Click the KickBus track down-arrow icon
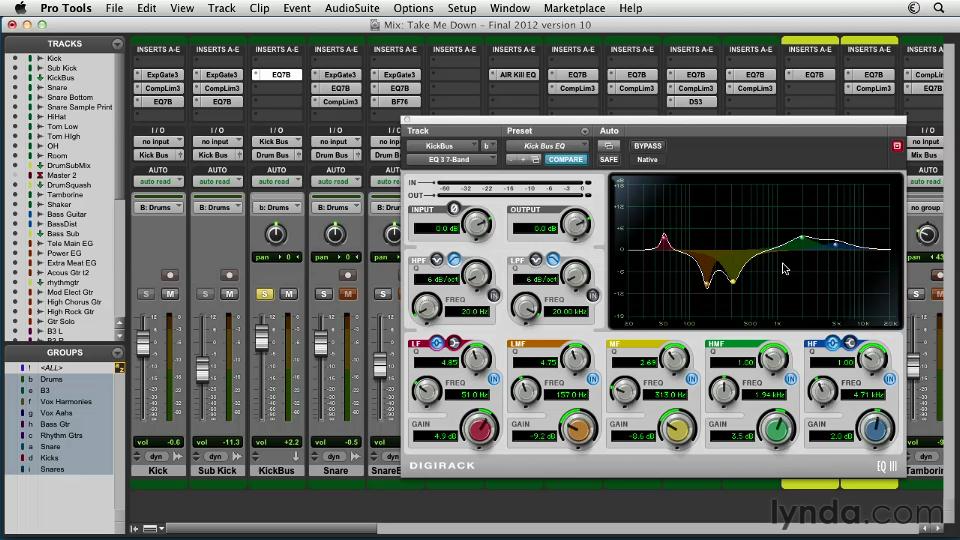Screen dimensions: 960x540 pos(296,456)
